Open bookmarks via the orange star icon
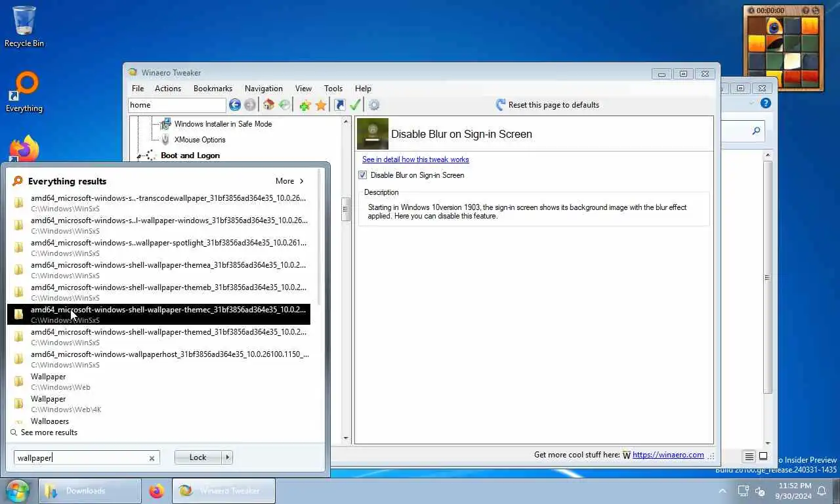The image size is (840, 504). 321,105
